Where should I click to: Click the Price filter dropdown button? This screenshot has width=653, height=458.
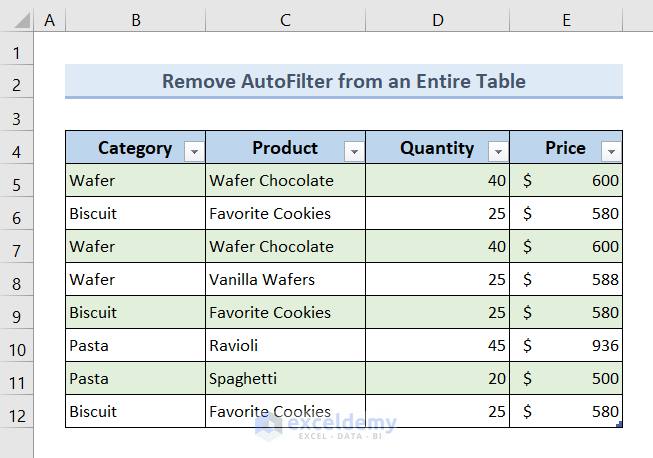[x=611, y=151]
